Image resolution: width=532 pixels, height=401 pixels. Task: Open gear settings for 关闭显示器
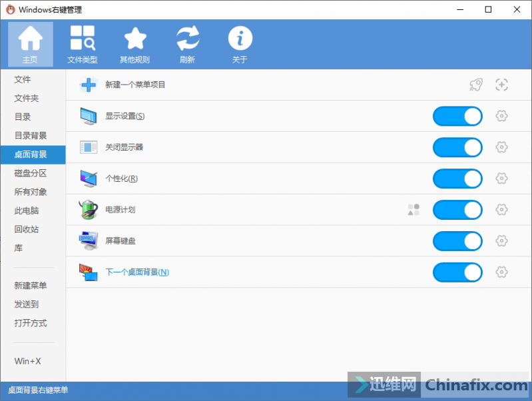click(501, 147)
